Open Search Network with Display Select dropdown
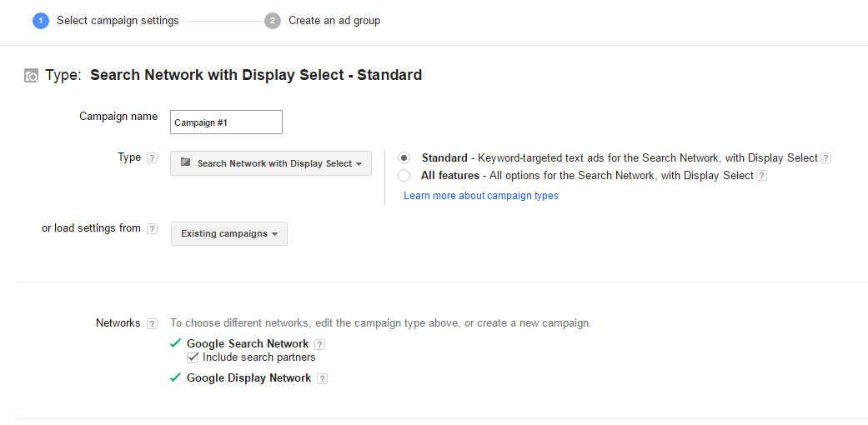The image size is (868, 425). (271, 163)
